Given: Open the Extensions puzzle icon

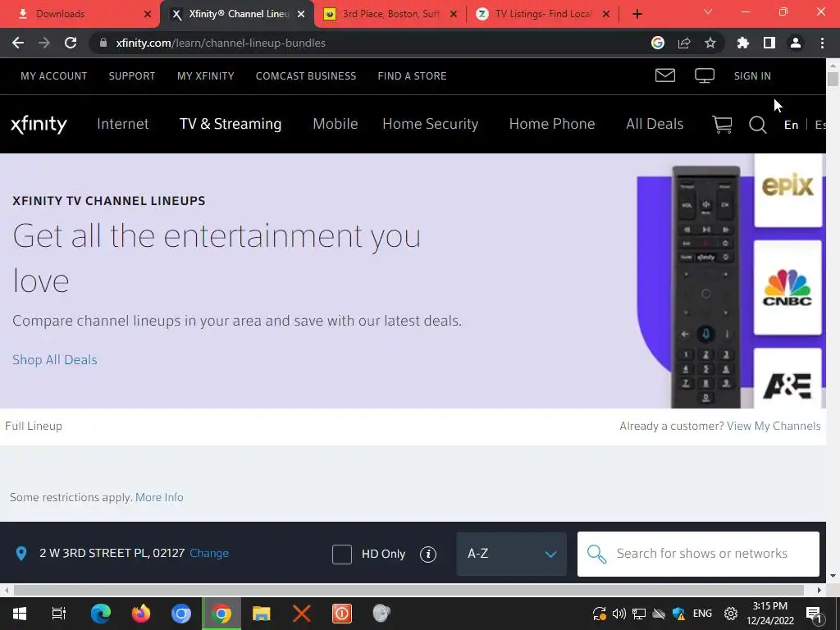Looking at the screenshot, I should pos(743,43).
